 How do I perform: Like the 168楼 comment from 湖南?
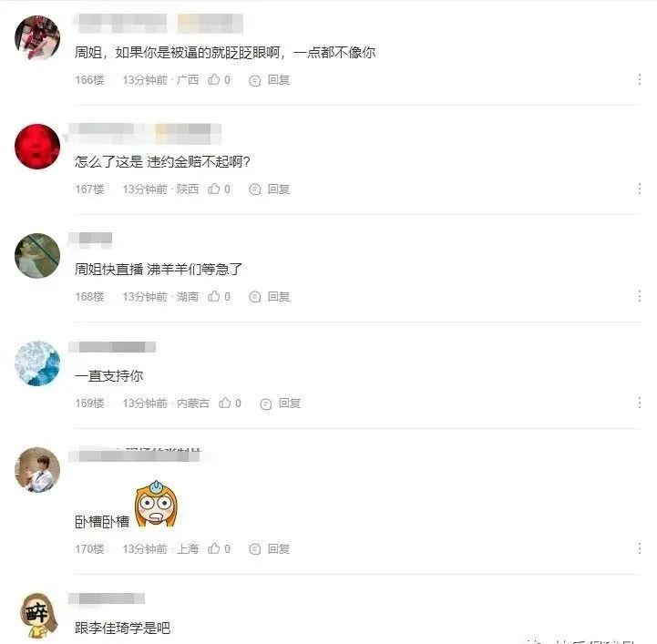[x=214, y=296]
